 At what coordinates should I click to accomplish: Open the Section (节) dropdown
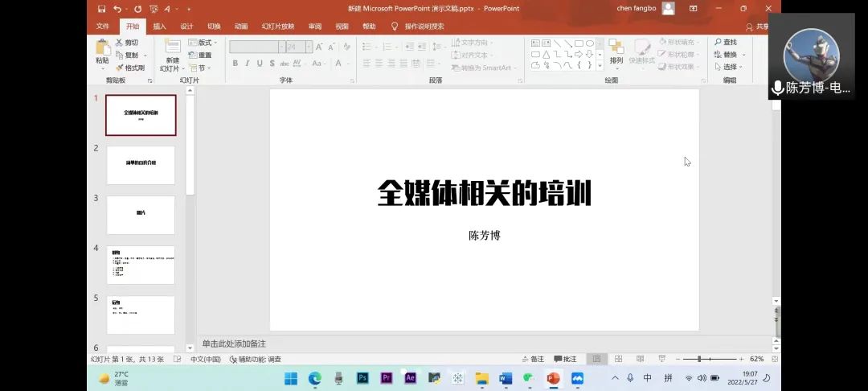[201, 68]
